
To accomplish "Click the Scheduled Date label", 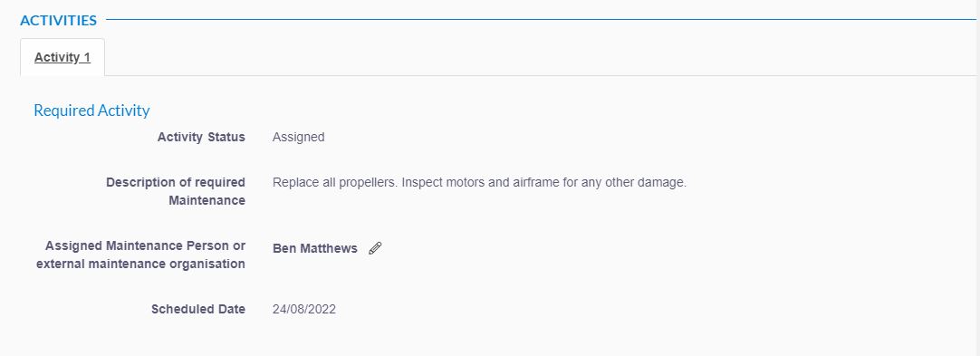I will coord(198,309).
